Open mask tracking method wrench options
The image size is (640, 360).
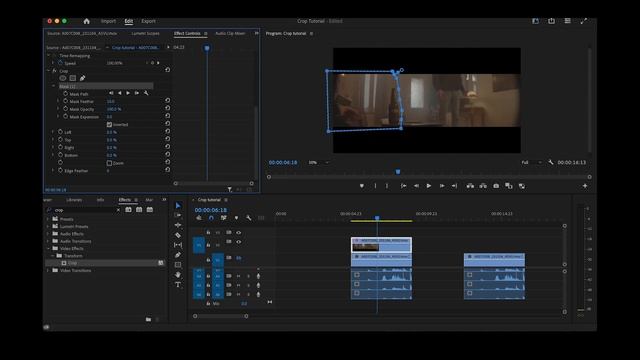146,93
